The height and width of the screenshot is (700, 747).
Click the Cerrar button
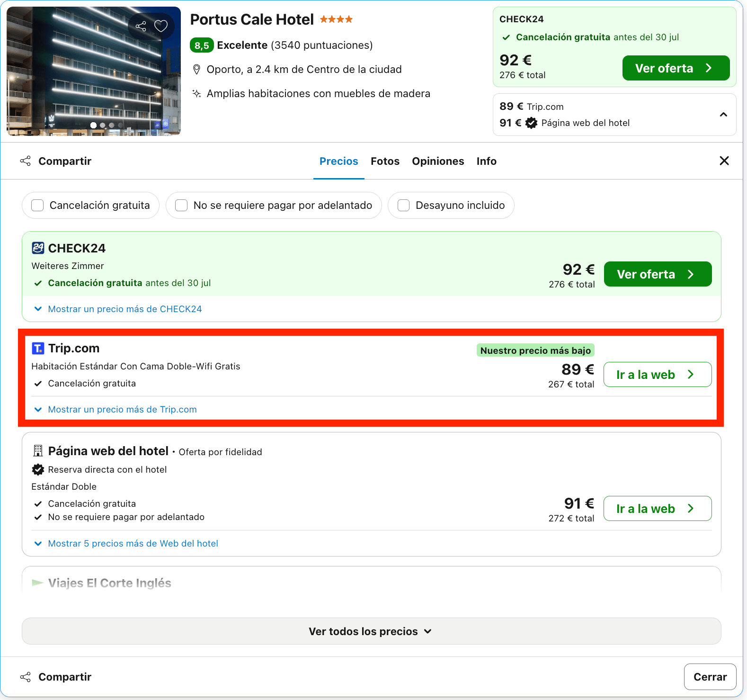[710, 677]
